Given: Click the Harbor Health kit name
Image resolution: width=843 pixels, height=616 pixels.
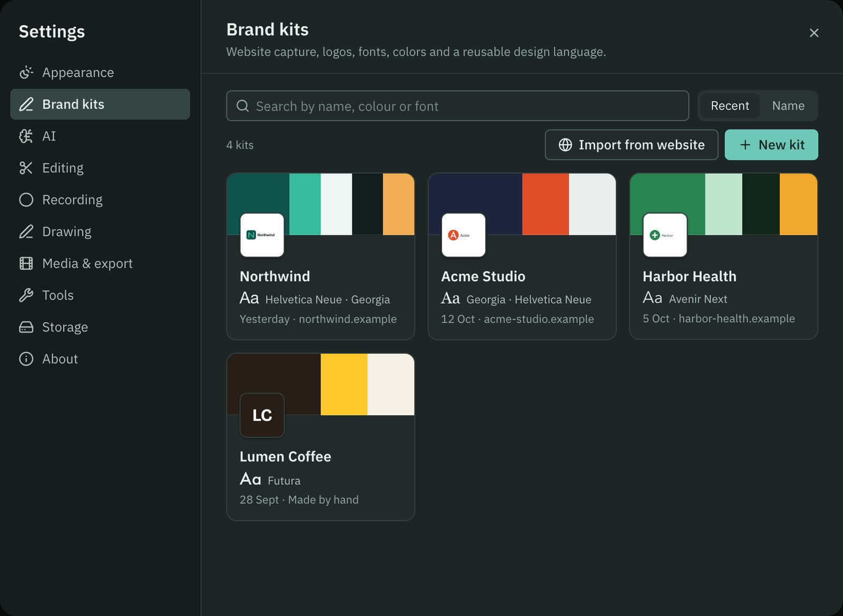Looking at the screenshot, I should click(x=690, y=276).
